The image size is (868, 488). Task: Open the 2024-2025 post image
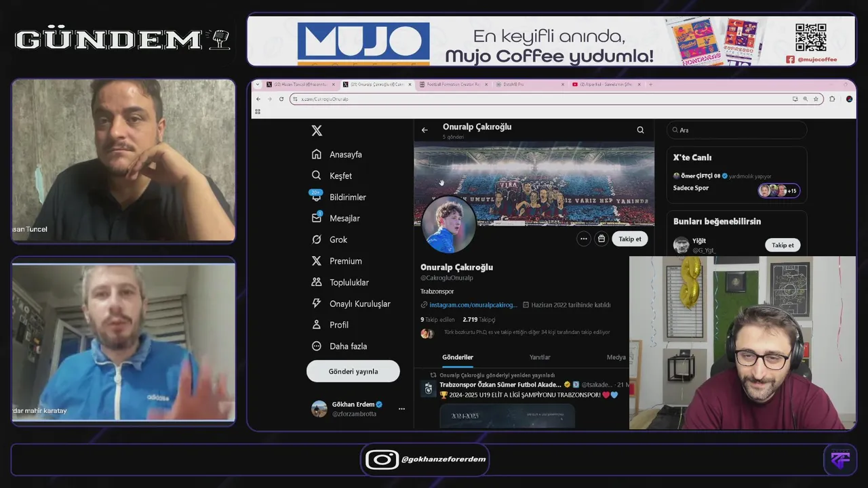507,416
